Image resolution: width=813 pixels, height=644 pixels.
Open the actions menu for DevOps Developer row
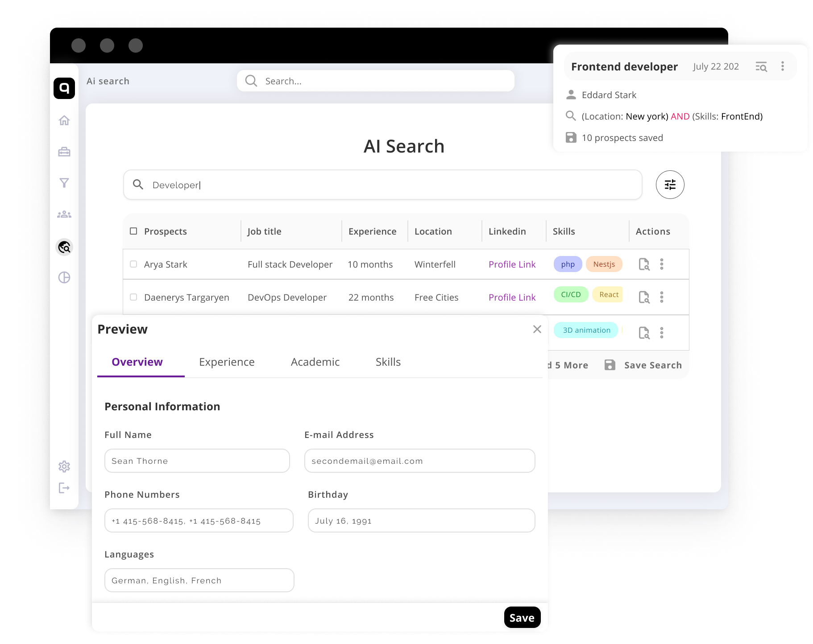662,297
